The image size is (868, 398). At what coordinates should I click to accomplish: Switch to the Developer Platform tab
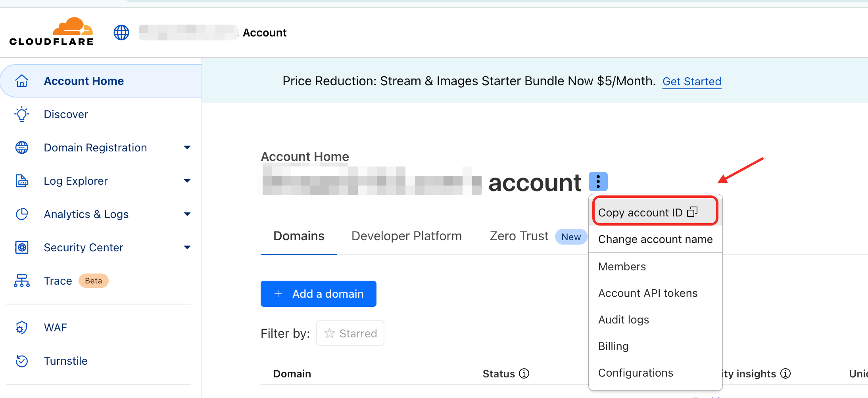pos(407,236)
